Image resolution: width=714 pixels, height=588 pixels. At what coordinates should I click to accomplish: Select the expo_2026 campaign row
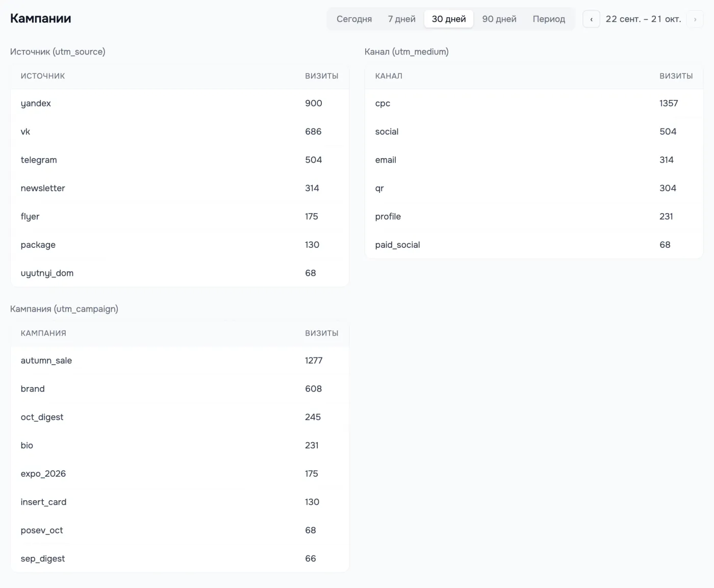180,474
